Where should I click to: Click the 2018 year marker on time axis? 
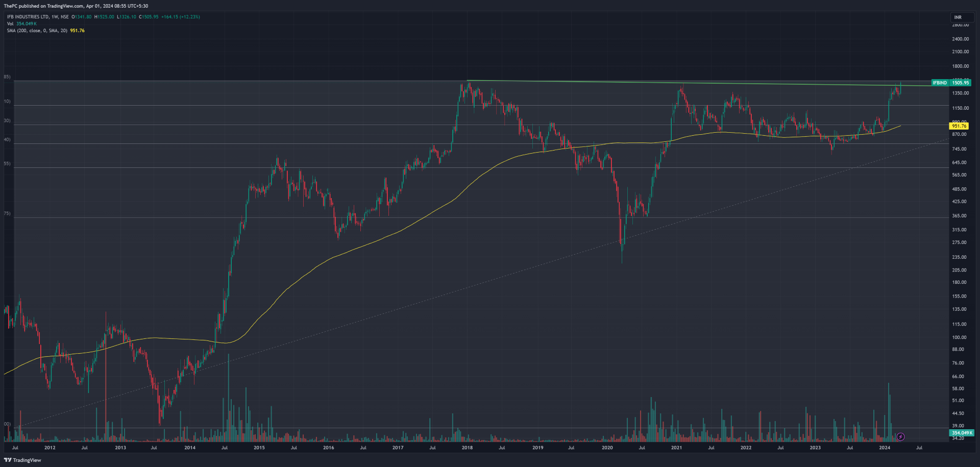tap(467, 448)
